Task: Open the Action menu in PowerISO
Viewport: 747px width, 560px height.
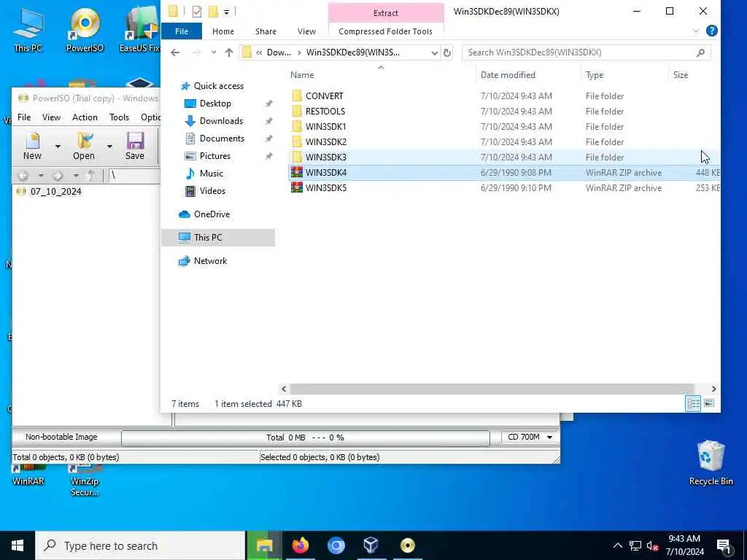Action: tap(85, 117)
